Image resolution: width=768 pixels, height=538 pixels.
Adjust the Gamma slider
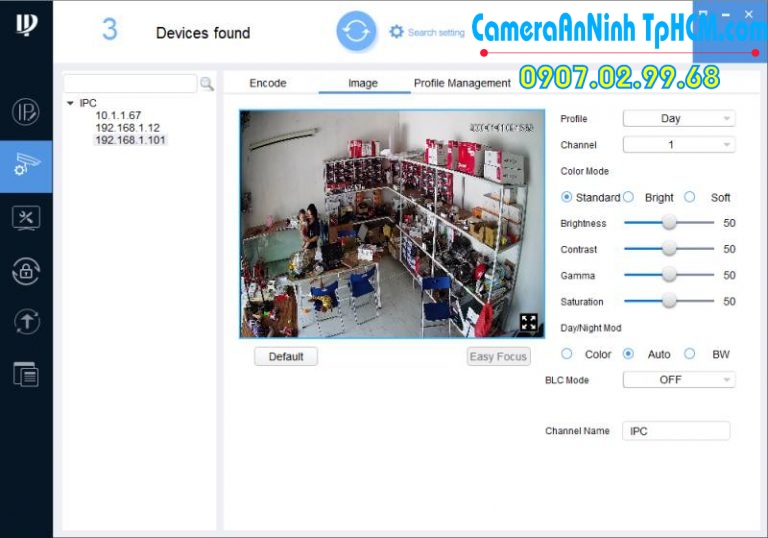(669, 275)
